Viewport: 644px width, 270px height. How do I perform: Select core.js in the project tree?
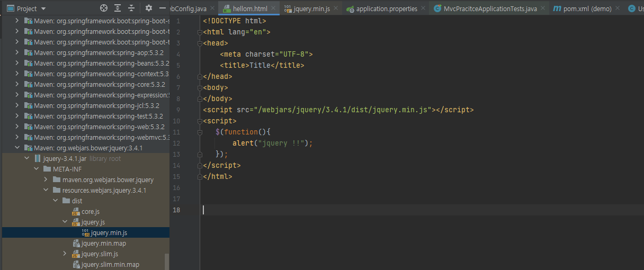click(x=86, y=212)
